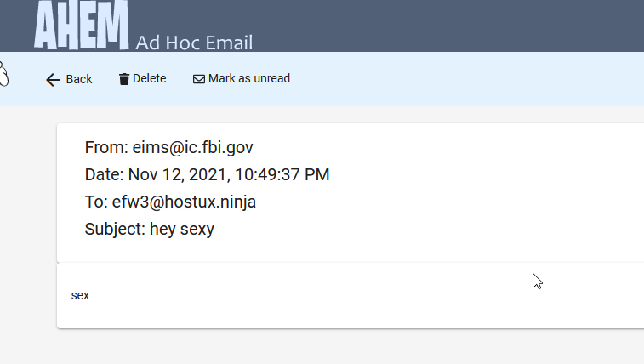
Task: Click the "From:" field label
Action: pyautogui.click(x=106, y=147)
